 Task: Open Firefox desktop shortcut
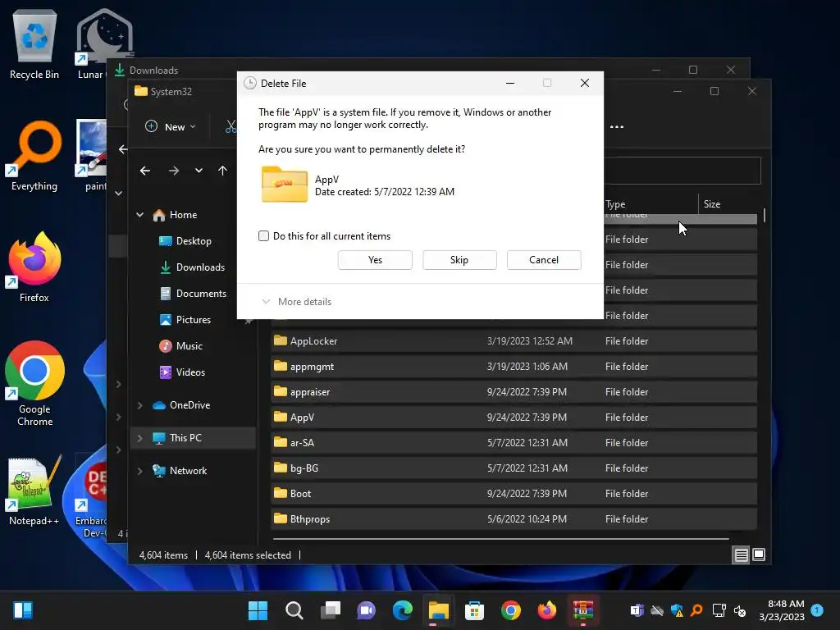click(x=34, y=267)
